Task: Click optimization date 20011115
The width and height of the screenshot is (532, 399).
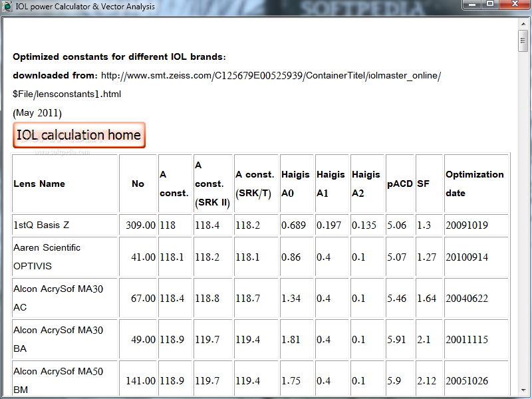Action: [x=467, y=339]
